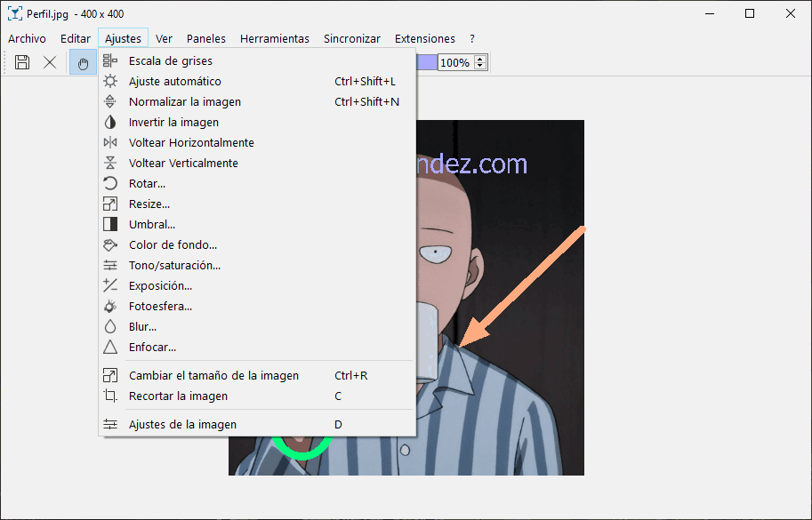Click the Fotoesfera icon

pyautogui.click(x=109, y=306)
